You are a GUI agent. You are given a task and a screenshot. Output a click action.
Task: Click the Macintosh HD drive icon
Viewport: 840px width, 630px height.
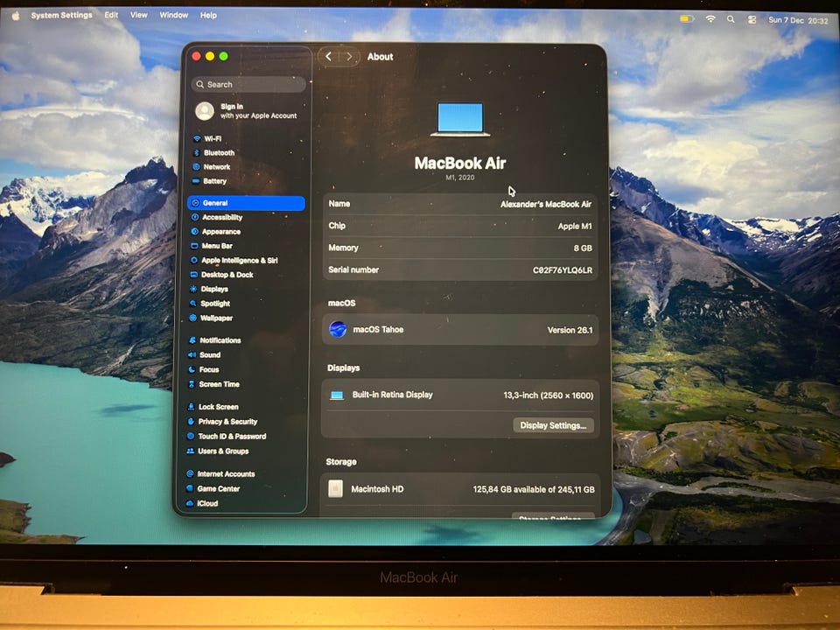click(x=335, y=488)
